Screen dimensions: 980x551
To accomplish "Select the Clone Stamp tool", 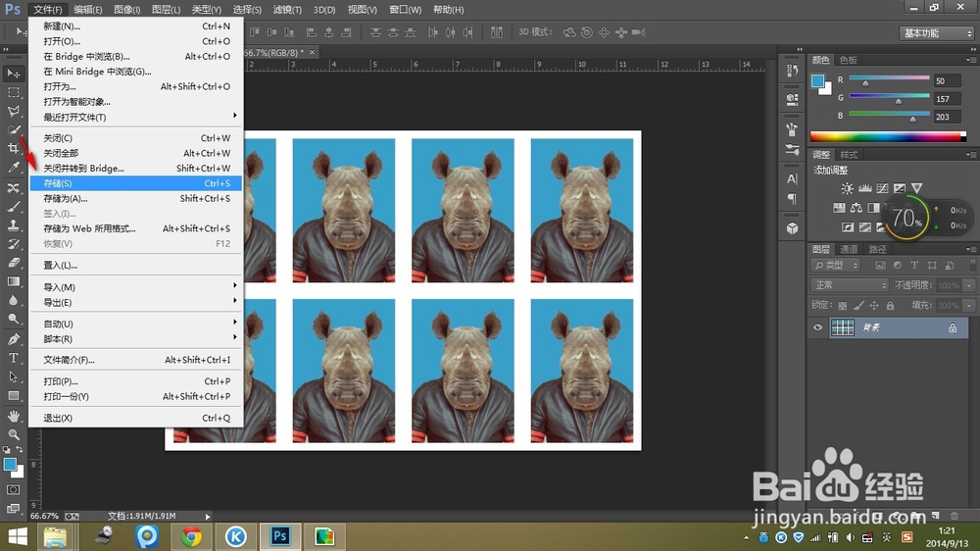I will (13, 225).
